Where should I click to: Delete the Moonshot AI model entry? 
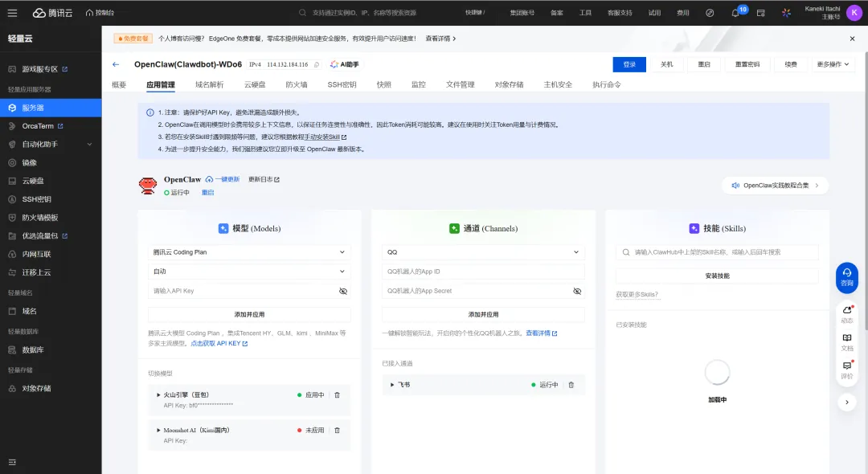[337, 431]
